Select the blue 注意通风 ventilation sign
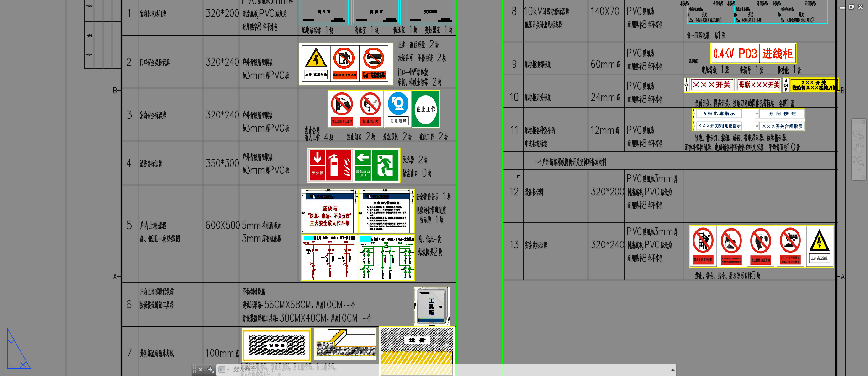 (398, 109)
